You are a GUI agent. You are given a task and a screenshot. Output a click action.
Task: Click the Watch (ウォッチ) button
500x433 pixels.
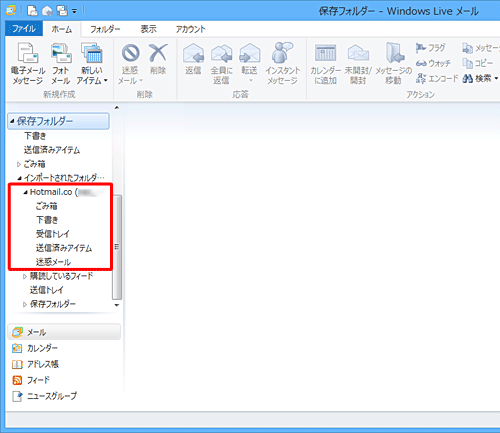[x=433, y=63]
